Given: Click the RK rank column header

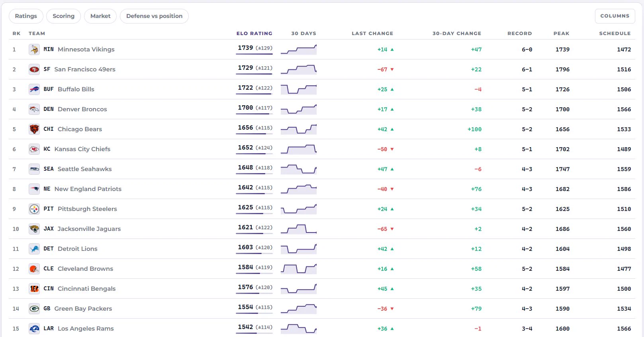Looking at the screenshot, I should pyautogui.click(x=16, y=34).
